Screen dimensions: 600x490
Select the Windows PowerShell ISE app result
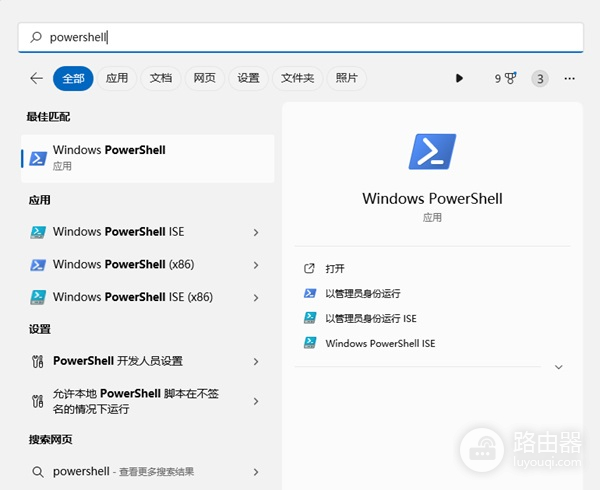point(148,232)
